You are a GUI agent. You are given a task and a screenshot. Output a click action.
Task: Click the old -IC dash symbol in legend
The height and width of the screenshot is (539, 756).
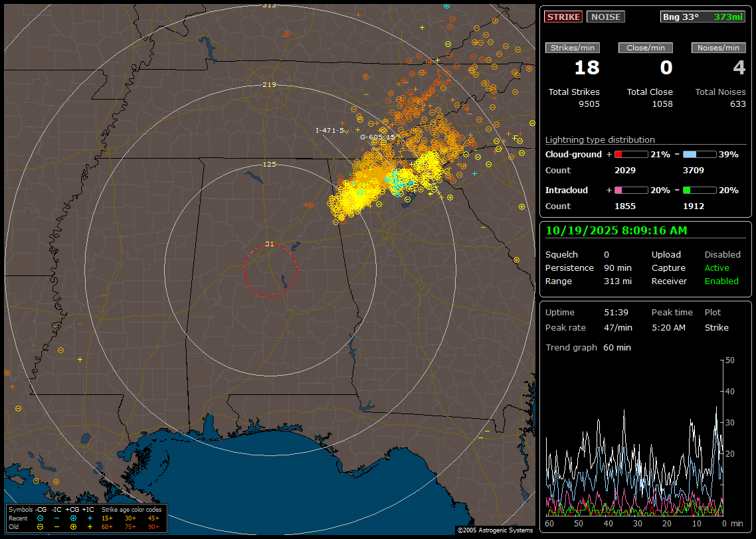(56, 526)
